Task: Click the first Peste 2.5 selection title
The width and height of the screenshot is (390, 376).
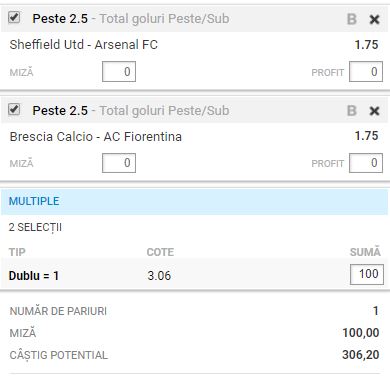Action: [x=60, y=19]
